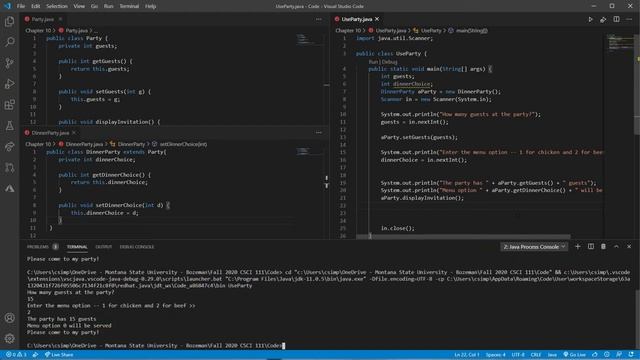Close the terminal panel
Screen dimensions: 640x360
629,247
